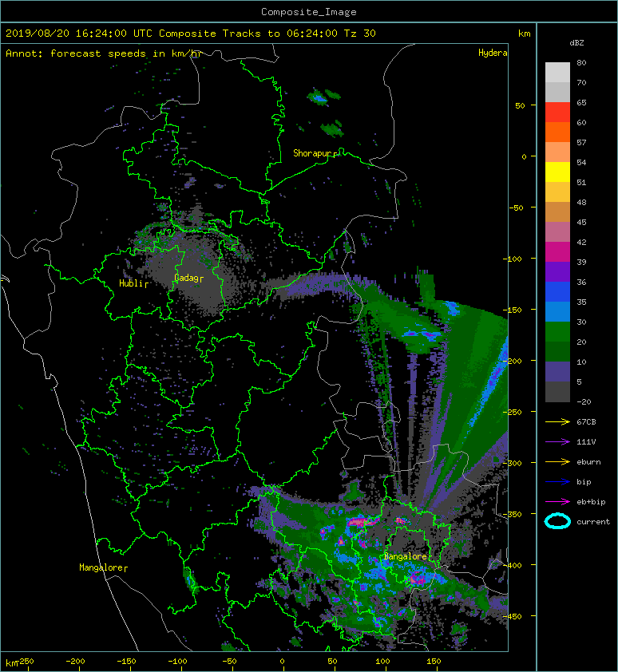Click the eburn legend label
This screenshot has width=618, height=672.
[x=588, y=462]
